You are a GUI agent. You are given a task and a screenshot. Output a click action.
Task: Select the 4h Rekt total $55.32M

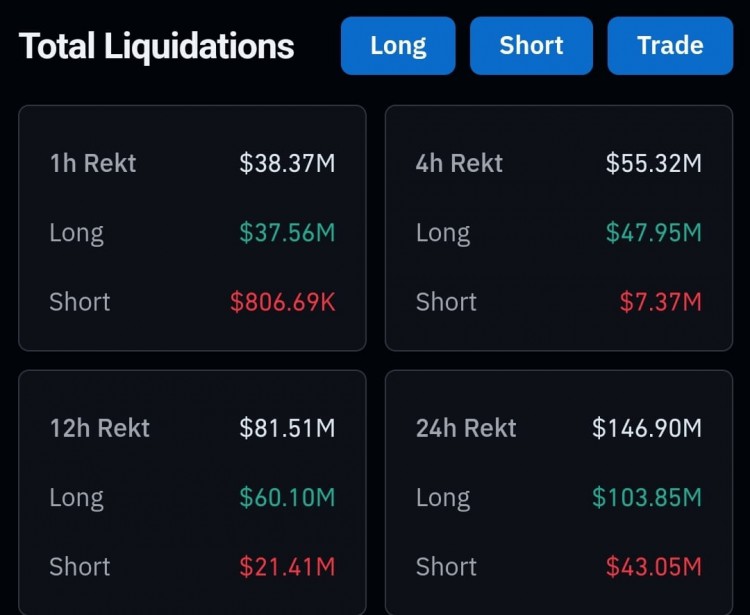click(654, 163)
